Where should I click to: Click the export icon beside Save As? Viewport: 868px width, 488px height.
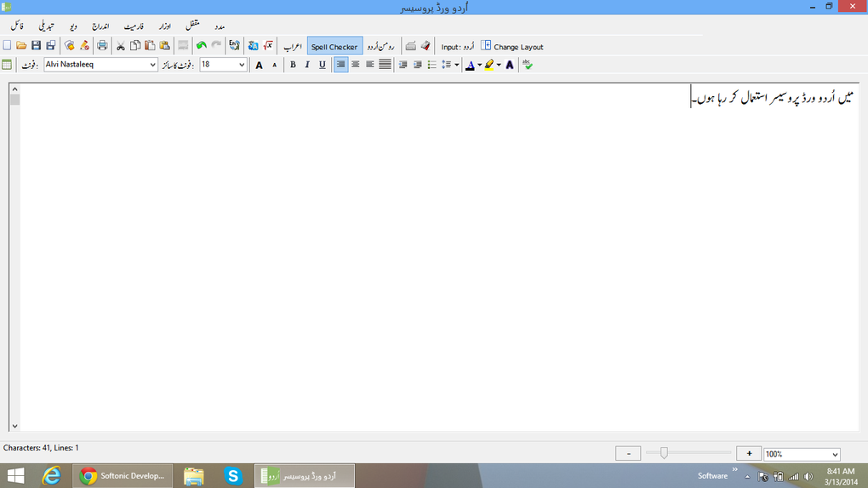tap(69, 45)
